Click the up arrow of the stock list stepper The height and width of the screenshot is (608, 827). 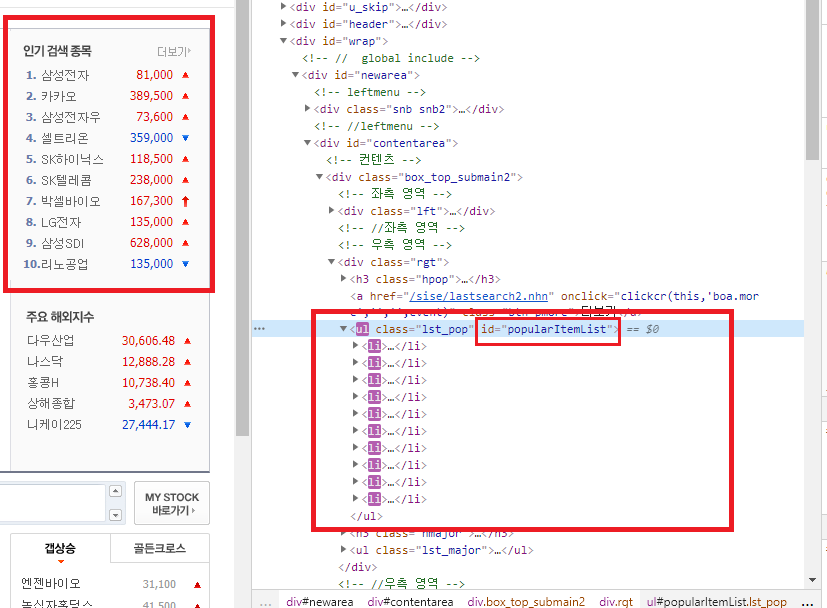coord(116,491)
